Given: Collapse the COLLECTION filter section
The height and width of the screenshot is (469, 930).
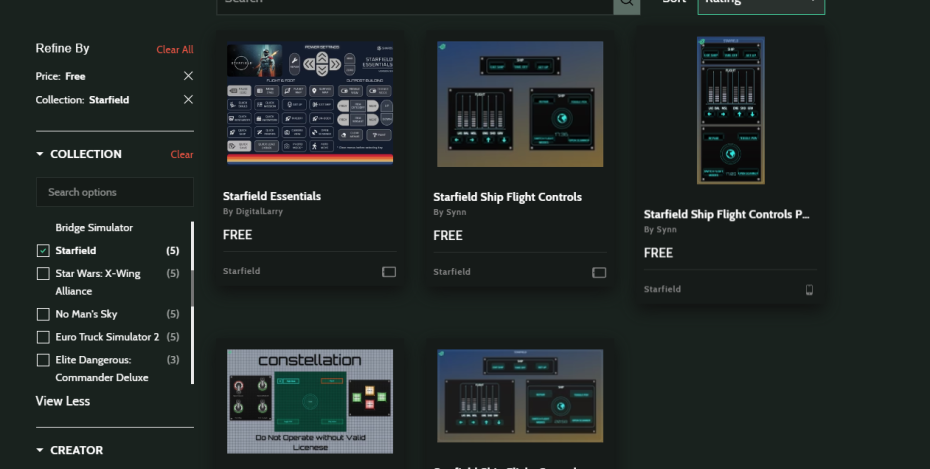Looking at the screenshot, I should click(x=40, y=154).
